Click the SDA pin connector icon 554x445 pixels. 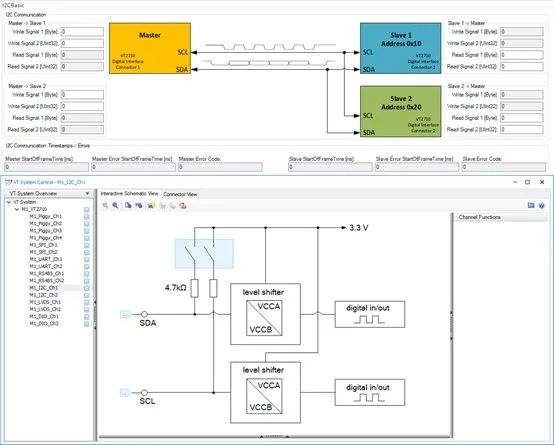(125, 314)
